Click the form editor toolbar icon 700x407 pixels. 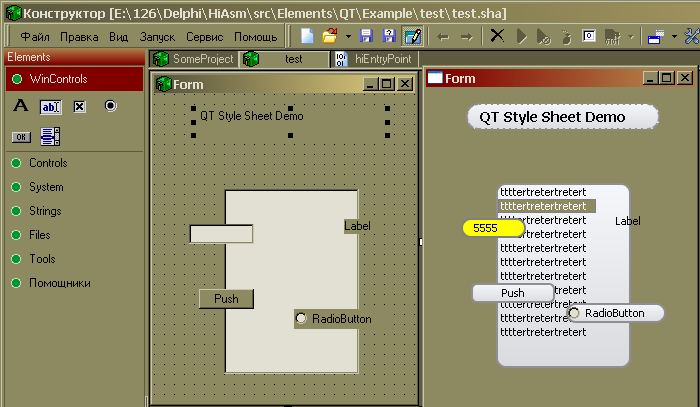(411, 37)
